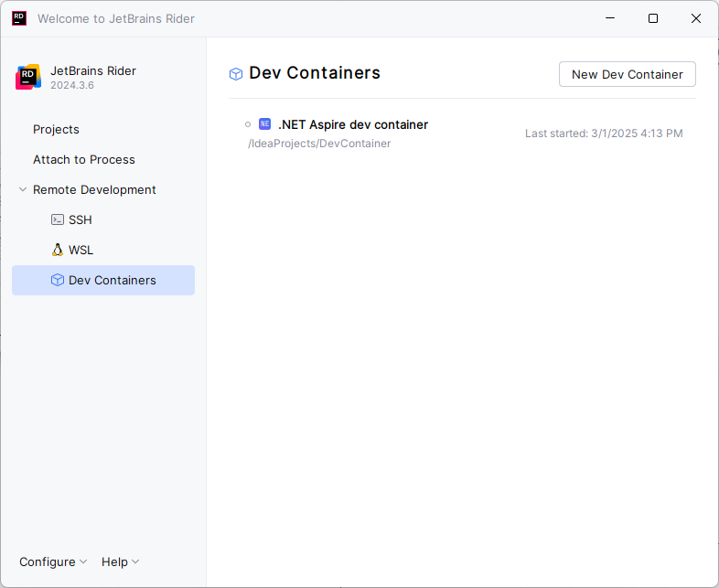The width and height of the screenshot is (719, 588).
Task: Click New Dev Container button
Action: click(627, 74)
